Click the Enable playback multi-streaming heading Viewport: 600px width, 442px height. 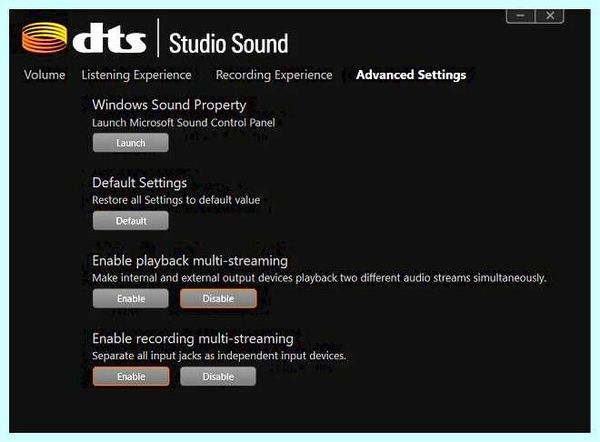click(190, 261)
